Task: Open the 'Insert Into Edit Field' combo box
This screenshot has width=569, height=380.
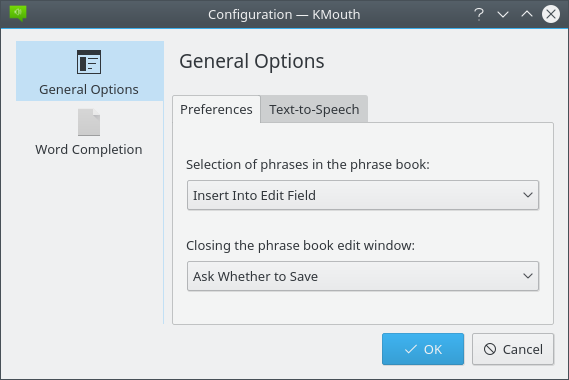Action: 363,195
